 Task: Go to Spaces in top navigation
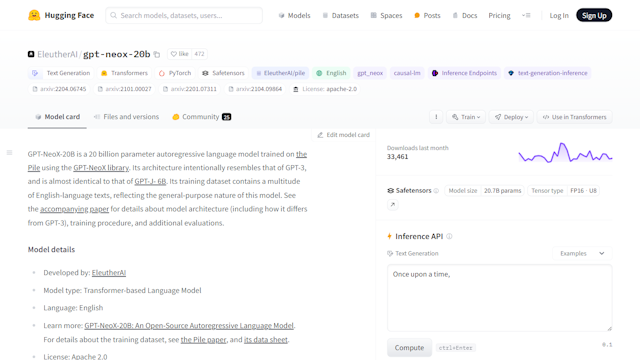point(386,16)
